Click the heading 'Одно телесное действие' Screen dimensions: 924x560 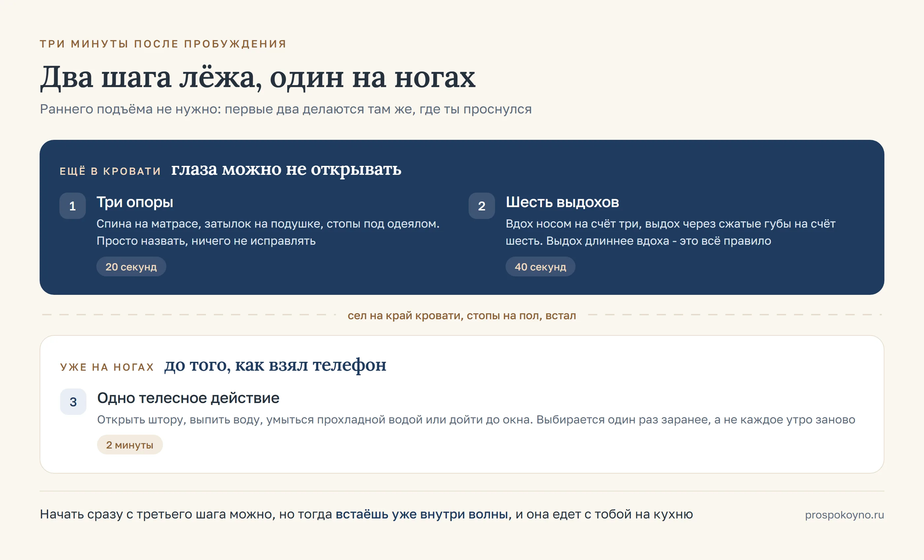pos(188,398)
